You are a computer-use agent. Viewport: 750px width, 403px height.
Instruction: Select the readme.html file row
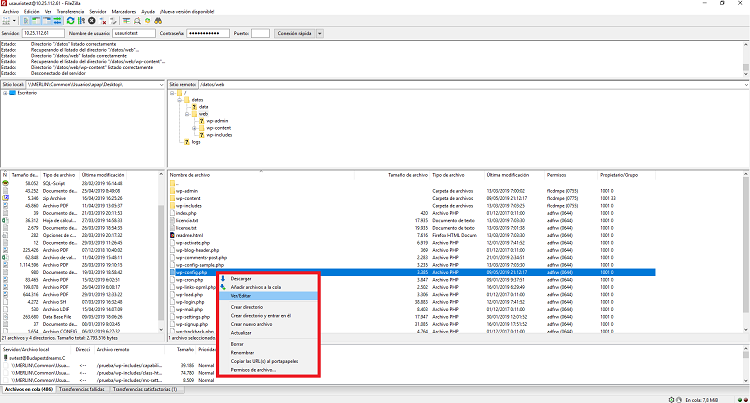point(412,236)
